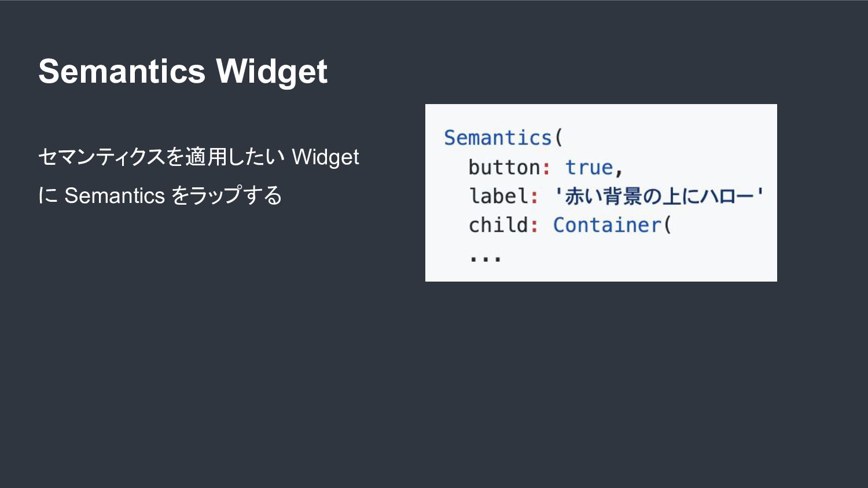Screen dimensions: 868x488
Task: Click the "true," value in code
Action: point(594,168)
